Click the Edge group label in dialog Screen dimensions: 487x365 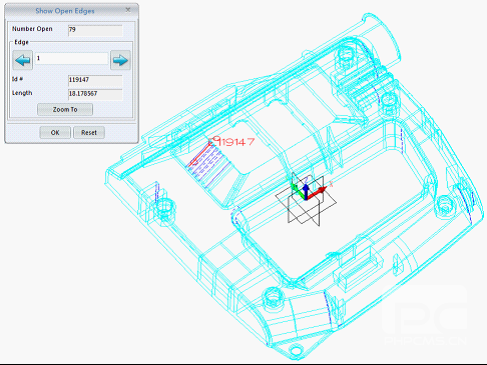[x=21, y=42]
